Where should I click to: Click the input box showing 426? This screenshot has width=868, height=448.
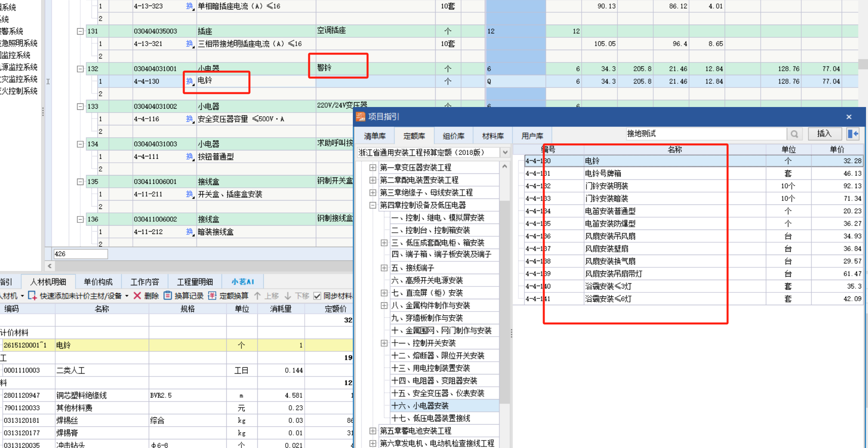80,254
